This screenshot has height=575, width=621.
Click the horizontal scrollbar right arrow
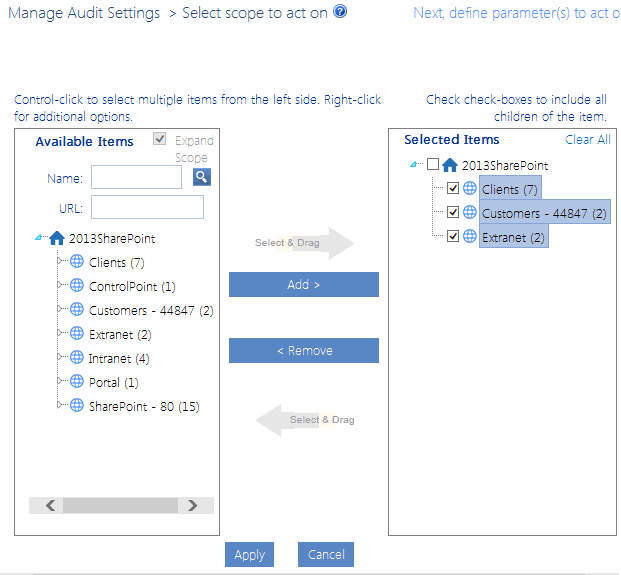[192, 506]
